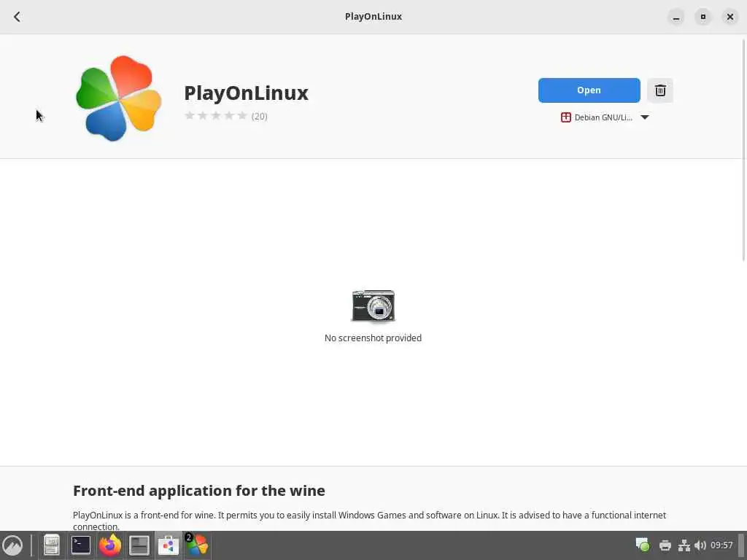Launch Firefox from the taskbar

[110, 545]
